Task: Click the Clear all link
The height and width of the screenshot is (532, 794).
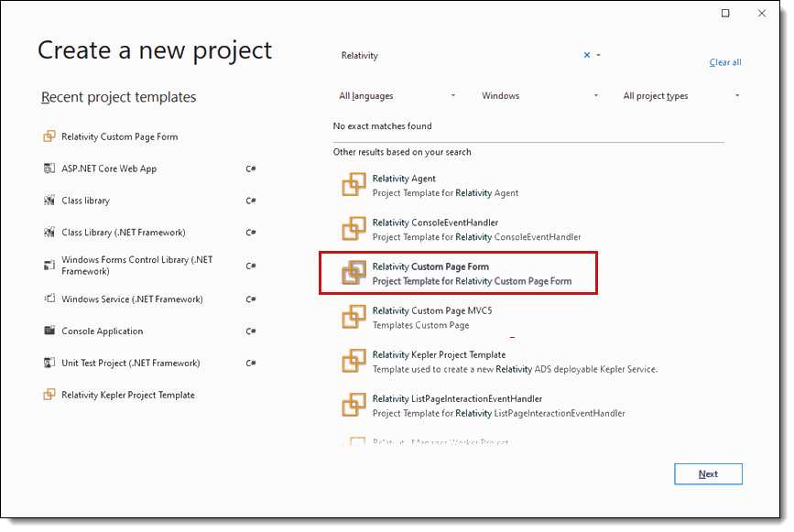Action: tap(725, 62)
